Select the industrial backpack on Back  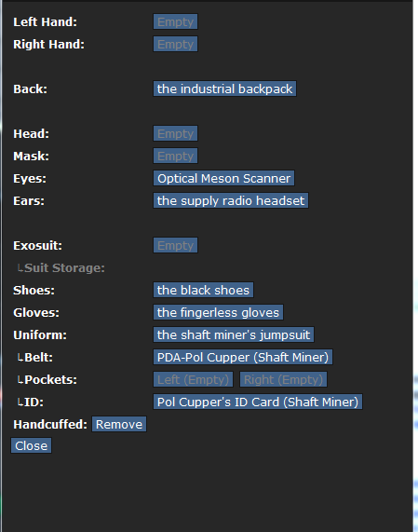(224, 89)
